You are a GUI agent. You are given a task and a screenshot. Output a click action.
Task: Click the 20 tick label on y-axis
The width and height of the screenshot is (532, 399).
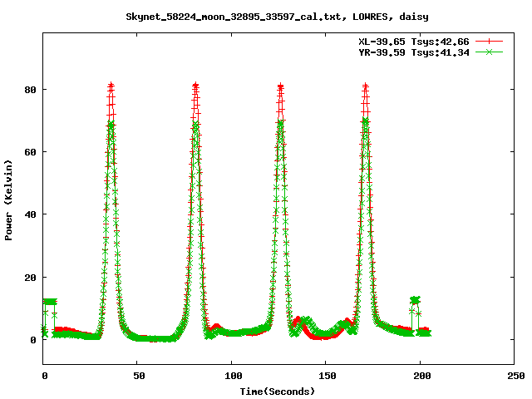30,278
